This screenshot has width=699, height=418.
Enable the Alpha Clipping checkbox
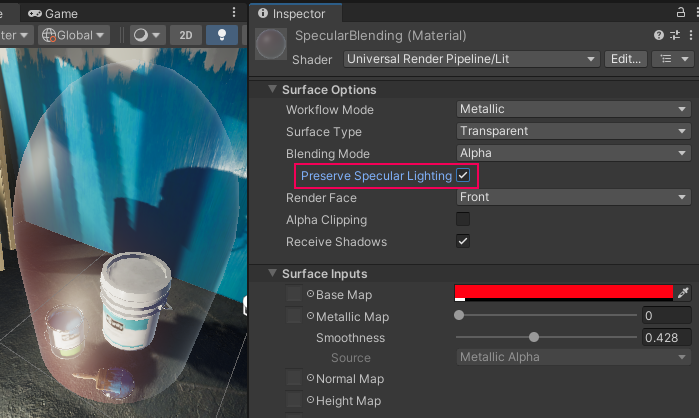(463, 220)
